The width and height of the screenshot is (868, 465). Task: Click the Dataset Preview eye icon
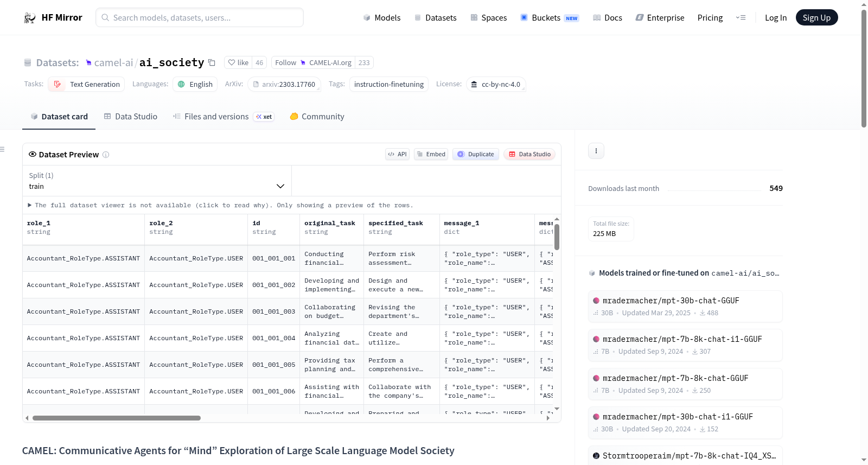coord(33,155)
